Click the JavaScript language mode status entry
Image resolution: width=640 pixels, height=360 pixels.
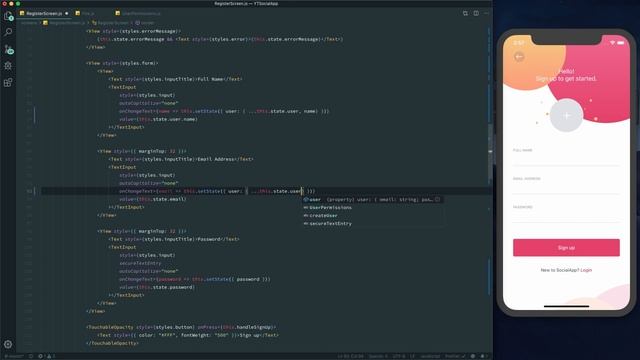(x=430, y=356)
